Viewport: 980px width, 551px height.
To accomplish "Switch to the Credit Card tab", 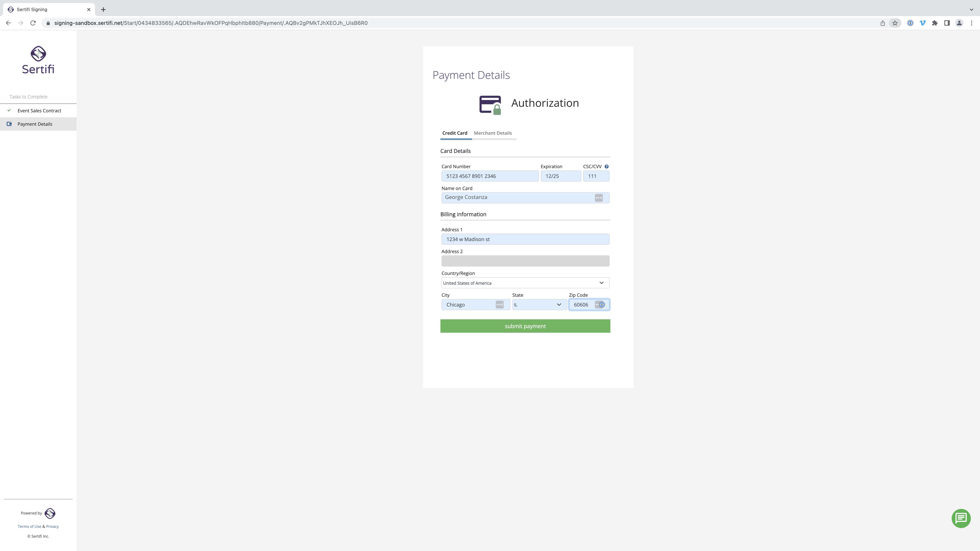I will pos(455,133).
